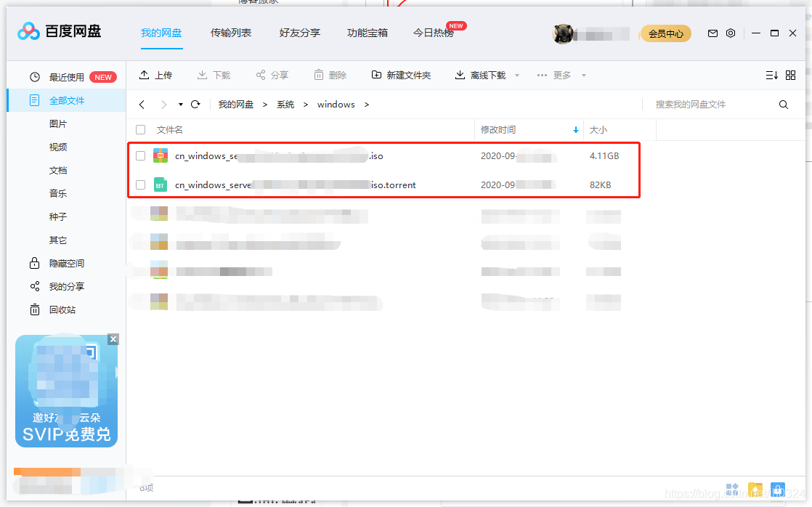The image size is (812, 507).
Task: Toggle the select-all files checkbox
Action: coord(140,129)
